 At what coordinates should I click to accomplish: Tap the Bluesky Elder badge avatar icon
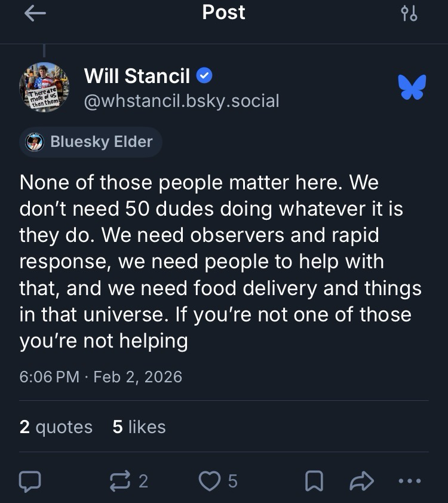[x=35, y=142]
